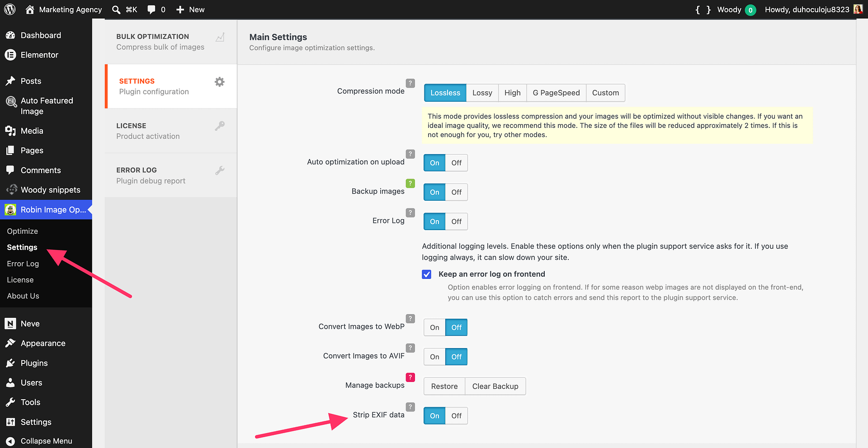Select the Lossy compression mode
Image resolution: width=868 pixels, height=448 pixels.
[x=482, y=93]
